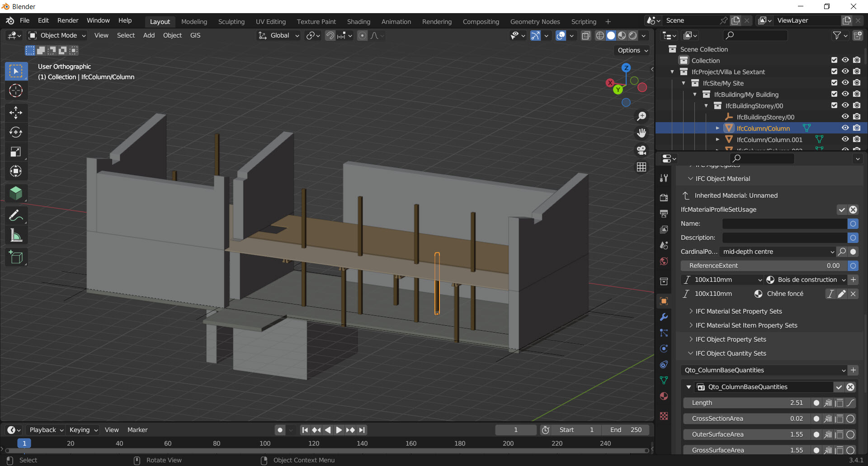Uncheck the IfcMaterialProfileSetUsage checkbox
The image size is (868, 466).
point(842,209)
